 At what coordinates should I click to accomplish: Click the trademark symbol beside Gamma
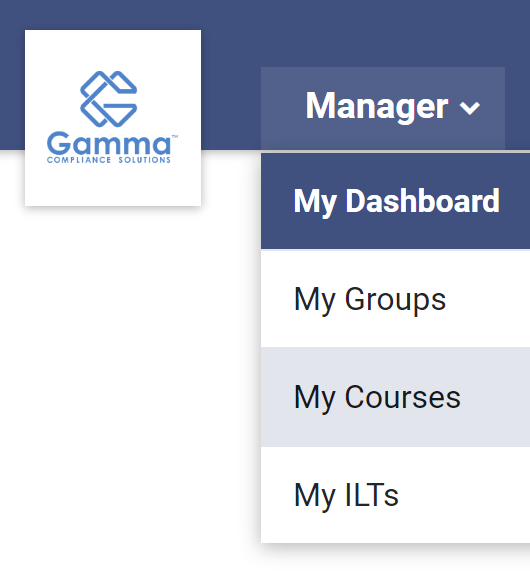175,137
